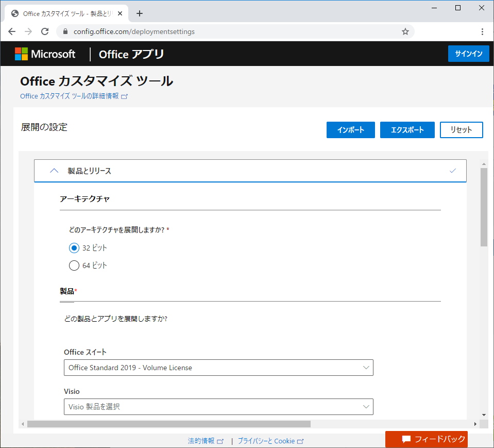
Task: Collapse the 製品とリリース section chevron
Action: point(54,171)
